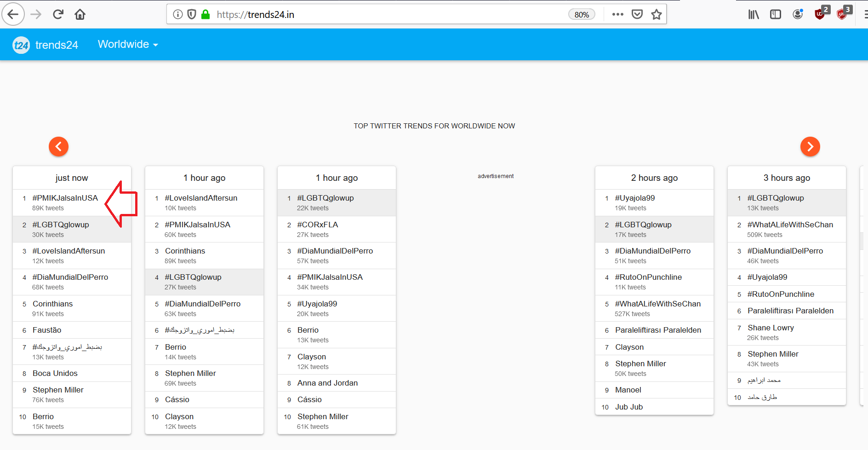Viewport: 868px width, 450px height.
Task: Open #LGBTQglowup with 13K tweets
Action: [776, 198]
